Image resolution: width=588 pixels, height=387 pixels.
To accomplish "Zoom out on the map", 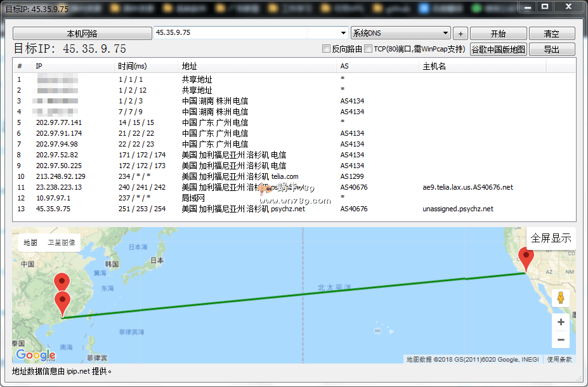I will click(x=560, y=340).
